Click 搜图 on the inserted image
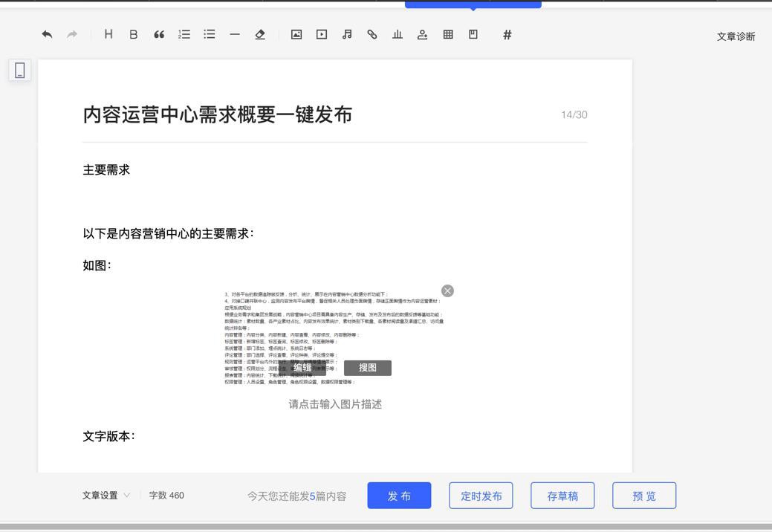 tap(368, 368)
